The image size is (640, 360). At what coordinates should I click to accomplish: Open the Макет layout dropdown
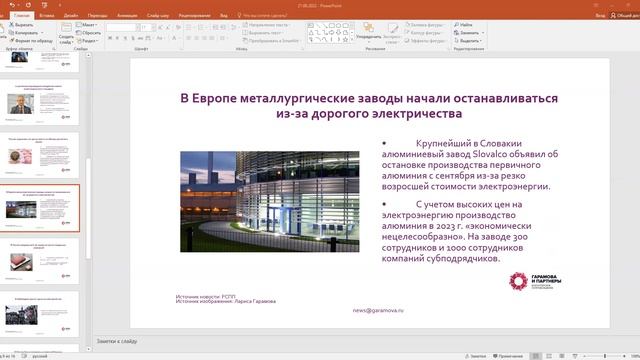click(x=87, y=25)
